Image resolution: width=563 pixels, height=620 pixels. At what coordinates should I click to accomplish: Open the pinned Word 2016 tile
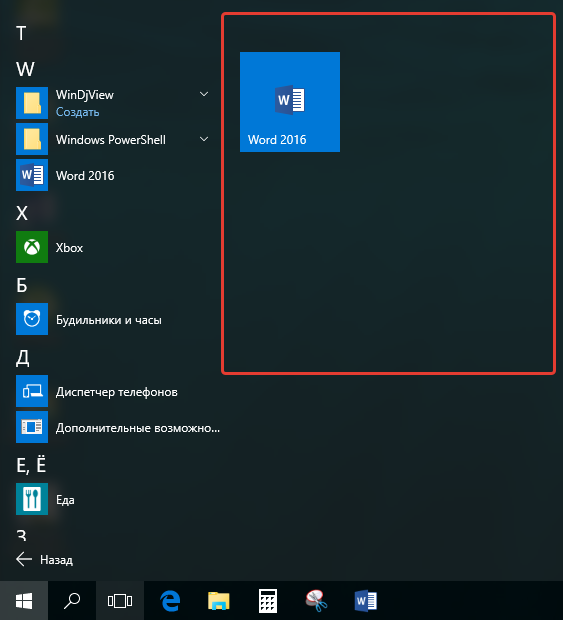290,102
